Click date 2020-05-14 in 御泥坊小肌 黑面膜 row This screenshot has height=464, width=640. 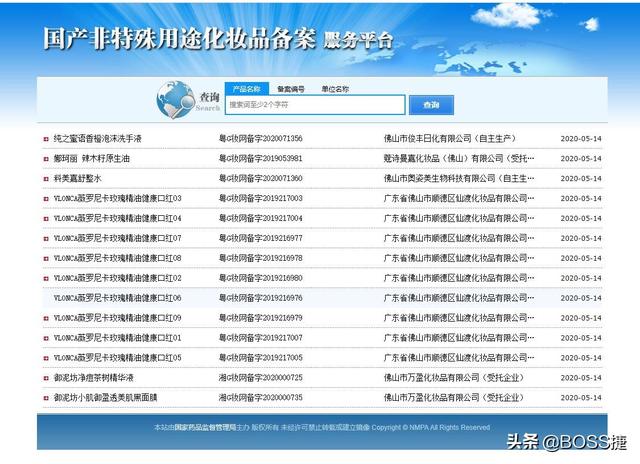581,397
